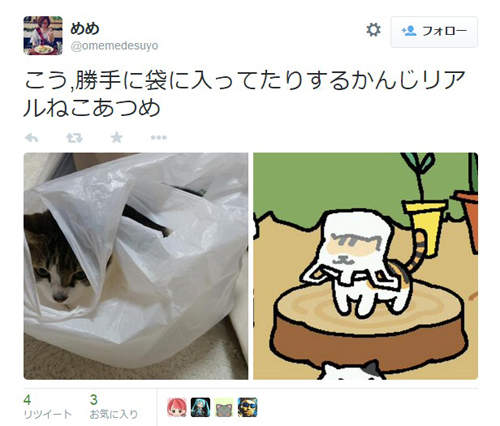Click the reply arrow icon
This screenshot has width=500, height=426.
point(32,138)
